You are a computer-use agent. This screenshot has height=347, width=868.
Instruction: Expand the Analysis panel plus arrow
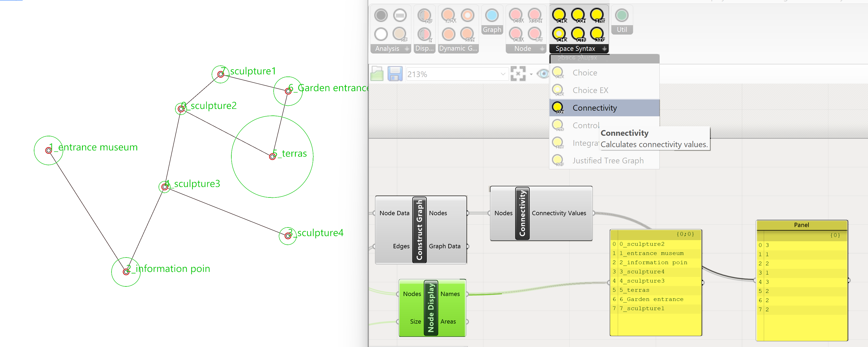(x=407, y=49)
